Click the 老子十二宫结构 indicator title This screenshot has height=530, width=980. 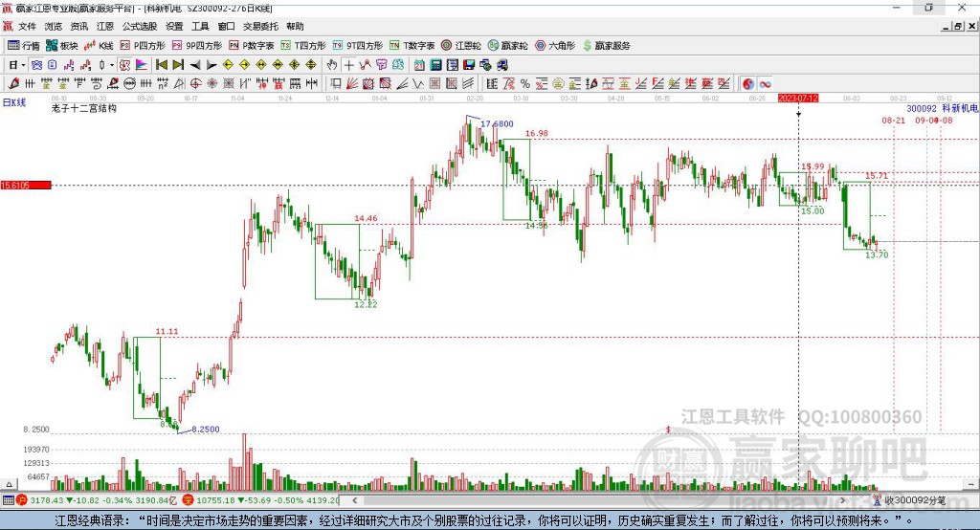coord(84,108)
